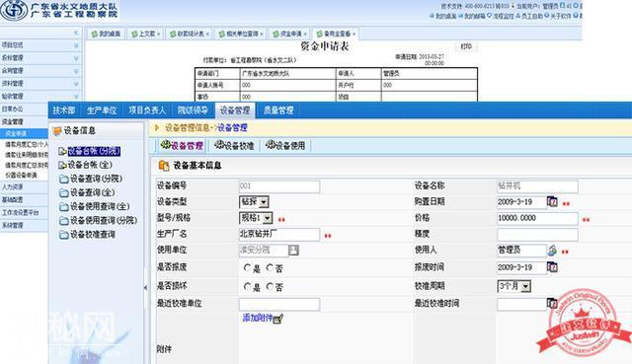The image size is (632, 364).
Task: Expand first sidebar section in background window
Action: point(76,45)
